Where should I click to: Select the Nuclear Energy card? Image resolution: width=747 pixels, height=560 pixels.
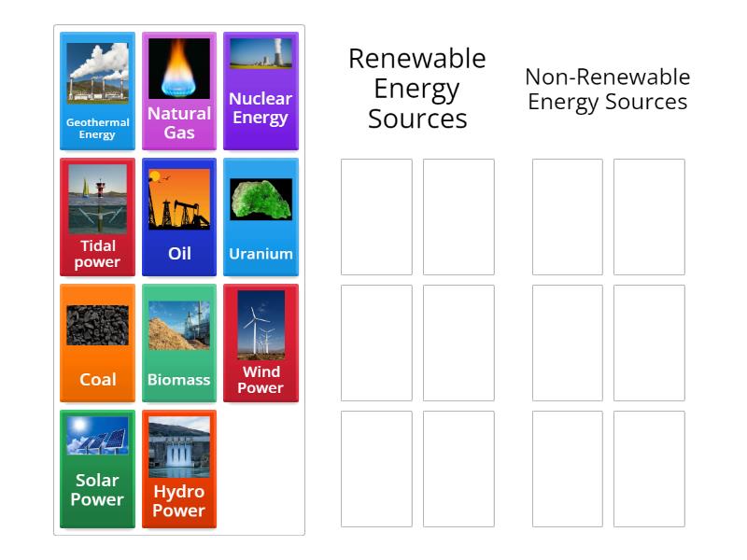[261, 90]
